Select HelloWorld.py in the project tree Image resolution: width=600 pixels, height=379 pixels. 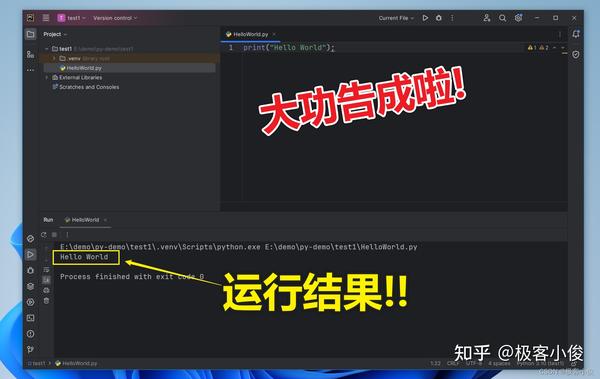(84, 68)
